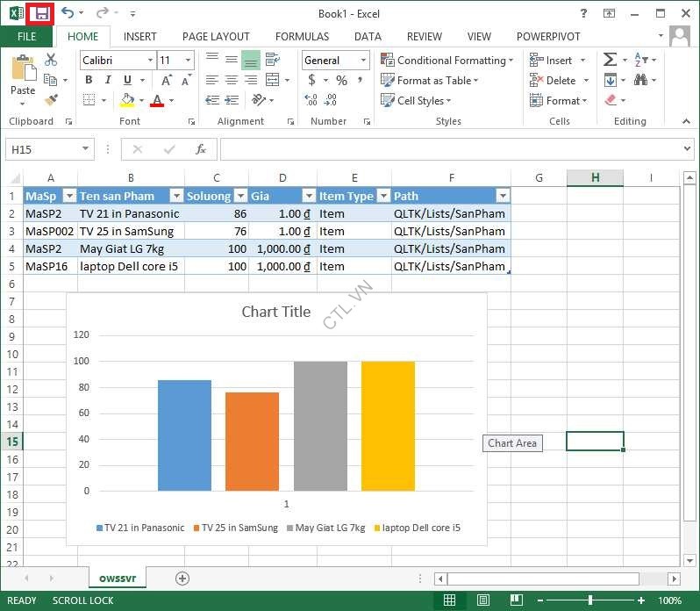This screenshot has height=611, width=700.
Task: Switch to the FORMULAS tab
Action: 302,37
